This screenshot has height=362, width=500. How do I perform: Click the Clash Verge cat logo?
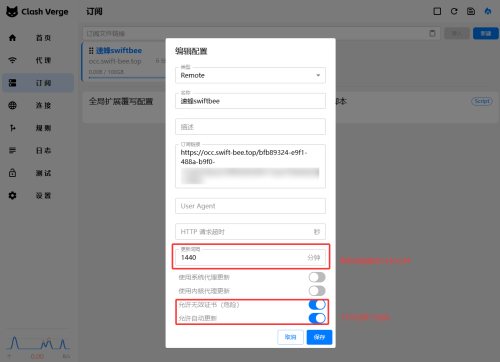(x=12, y=12)
